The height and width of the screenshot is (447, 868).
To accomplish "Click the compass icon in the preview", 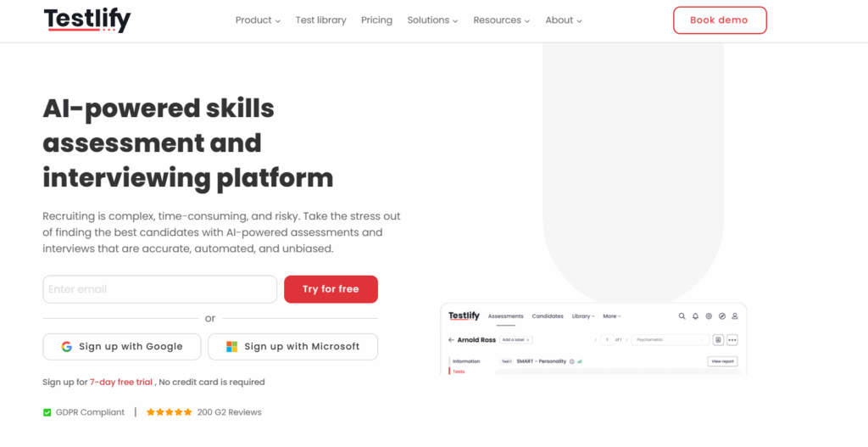I will [722, 316].
